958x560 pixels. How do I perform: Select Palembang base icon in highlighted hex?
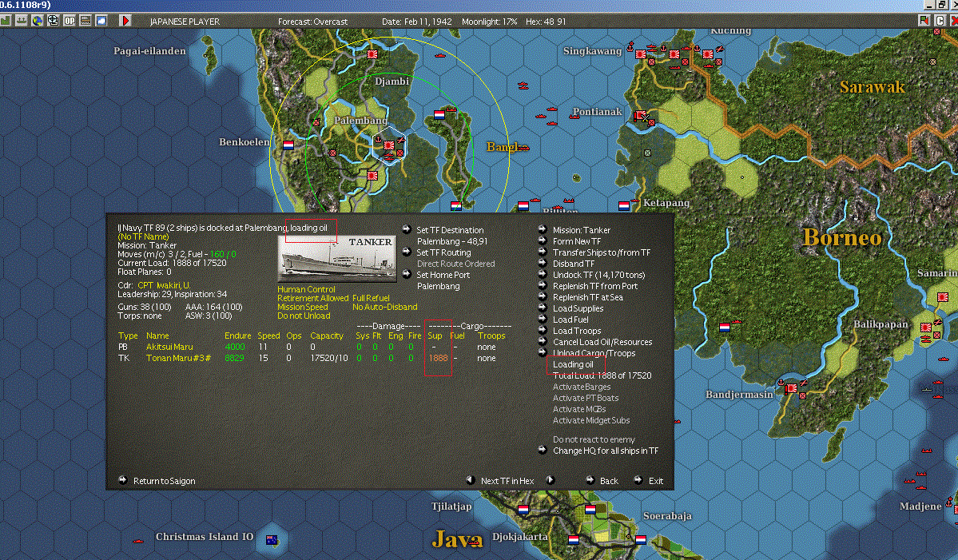(388, 146)
